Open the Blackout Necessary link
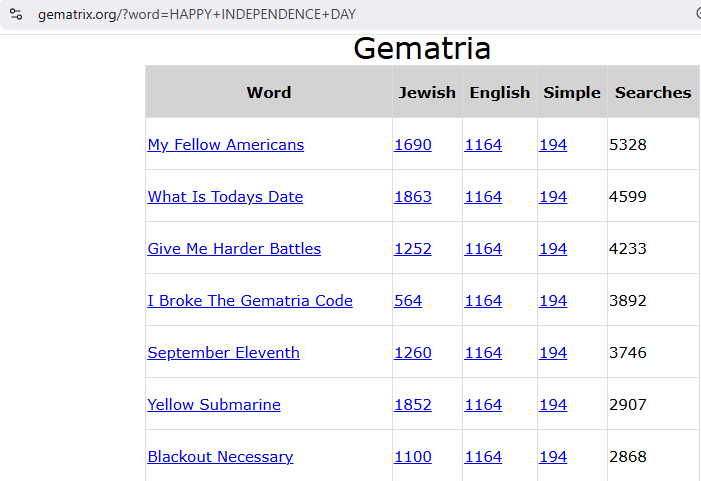This screenshot has width=701, height=481. click(220, 456)
